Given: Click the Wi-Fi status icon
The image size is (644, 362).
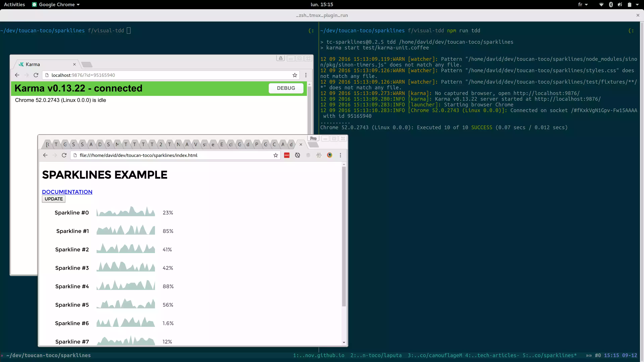Looking at the screenshot, I should click(602, 5).
